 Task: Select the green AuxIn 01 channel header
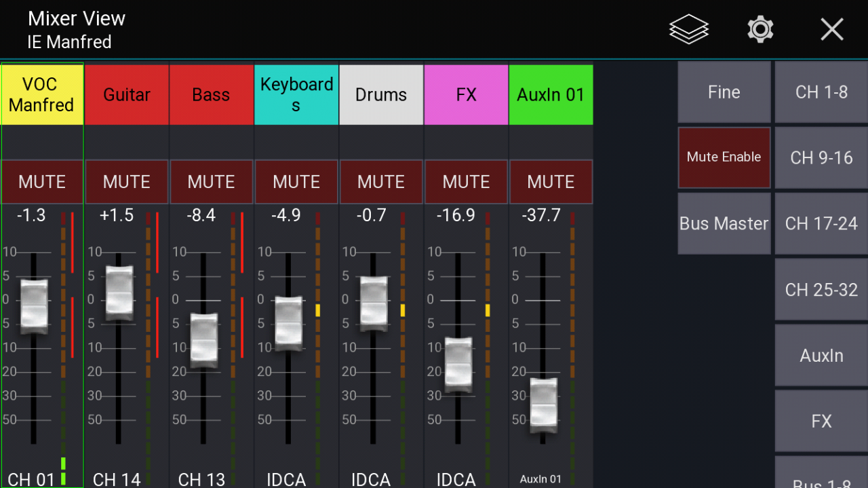point(551,95)
